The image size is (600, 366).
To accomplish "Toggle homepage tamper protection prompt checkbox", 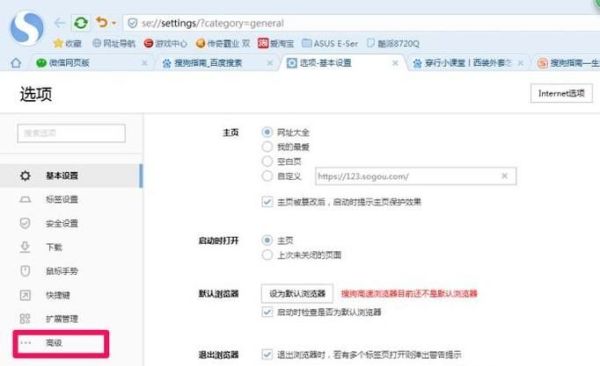I will 267,202.
